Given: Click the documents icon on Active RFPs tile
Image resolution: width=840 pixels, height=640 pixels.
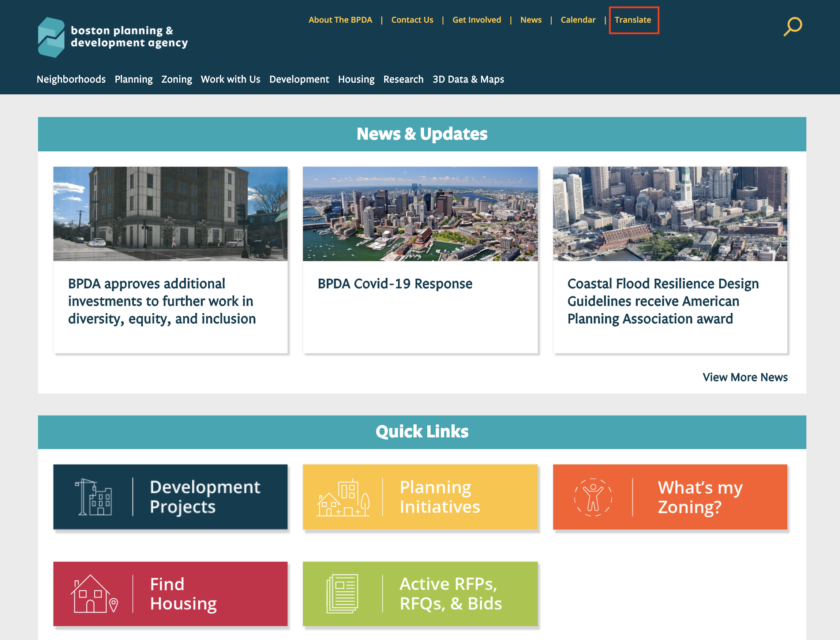Looking at the screenshot, I should [x=342, y=594].
